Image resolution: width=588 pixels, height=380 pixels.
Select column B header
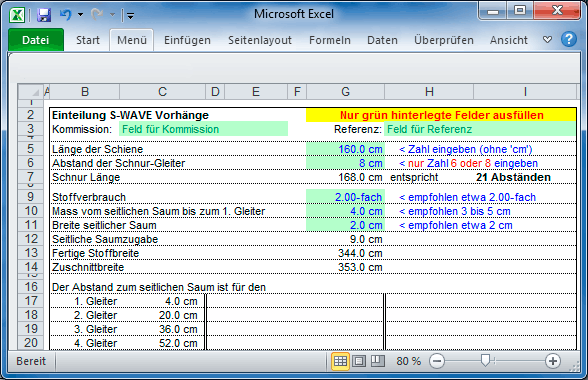(x=85, y=92)
